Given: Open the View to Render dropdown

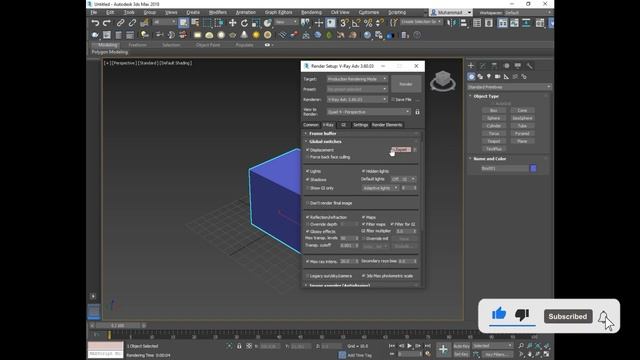Looking at the screenshot, I should (369, 112).
